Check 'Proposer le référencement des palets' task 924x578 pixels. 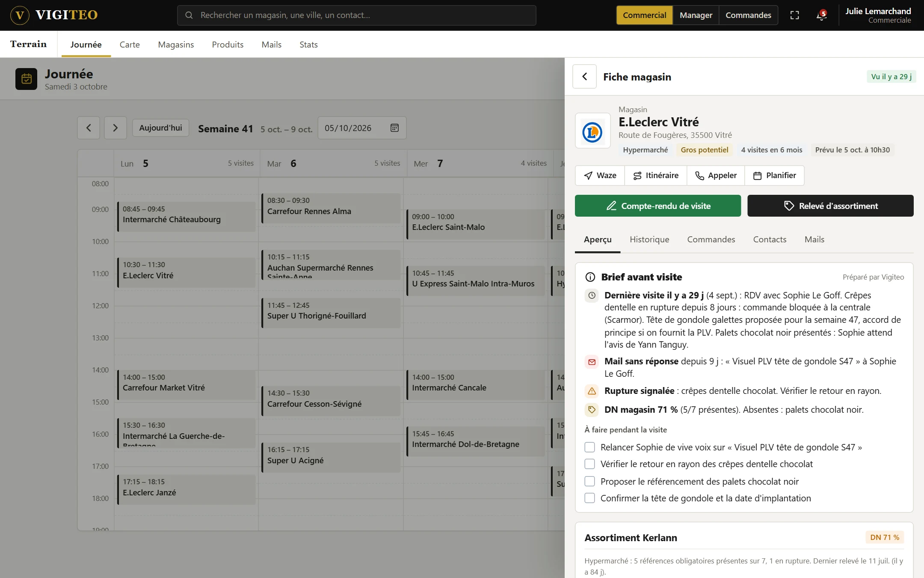coord(589,481)
